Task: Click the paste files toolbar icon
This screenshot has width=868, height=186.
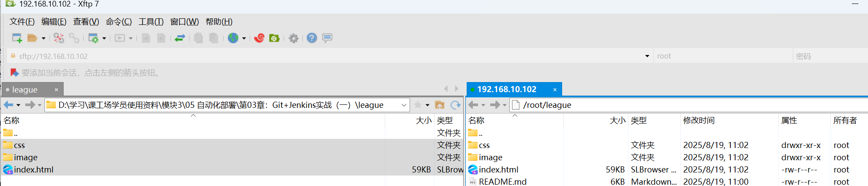Action: pos(214,38)
